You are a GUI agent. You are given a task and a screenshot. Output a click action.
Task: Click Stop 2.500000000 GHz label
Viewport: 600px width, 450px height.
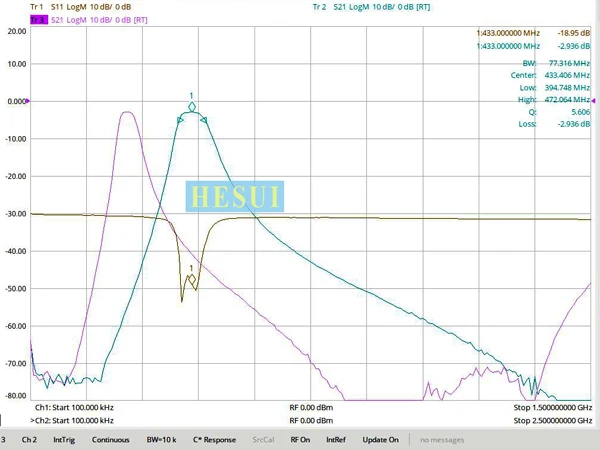[x=553, y=421]
